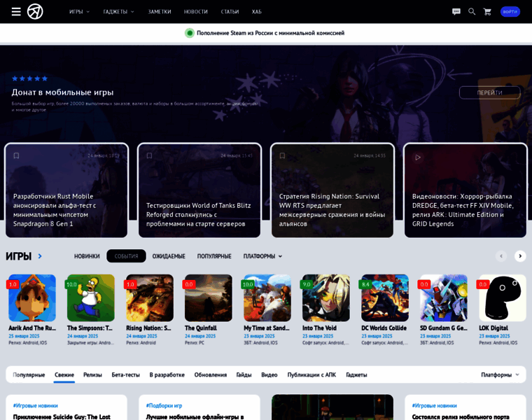The height and width of the screenshot is (420, 532).
Task: Expand the ГАДЖЕТЫ navigation dropdown
Action: click(x=118, y=11)
